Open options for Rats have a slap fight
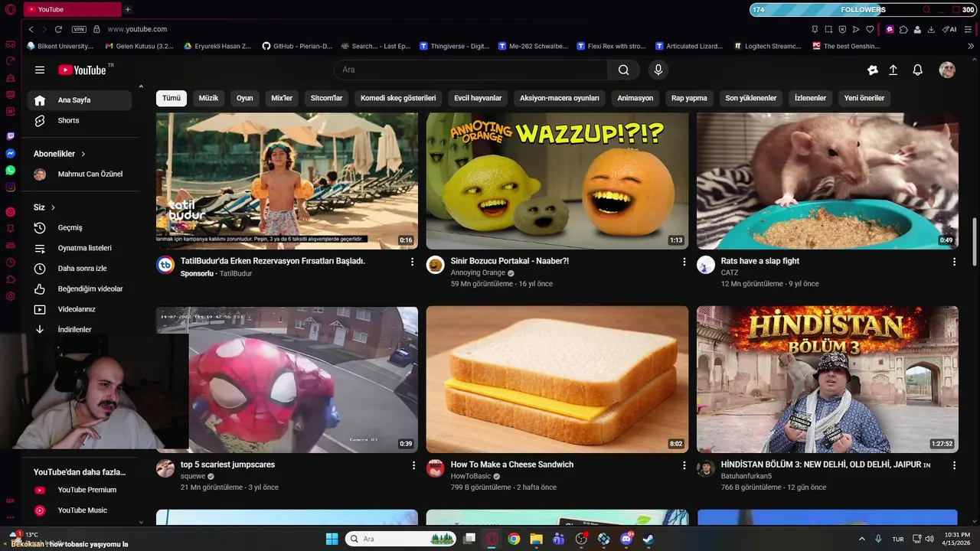 pos(954,262)
